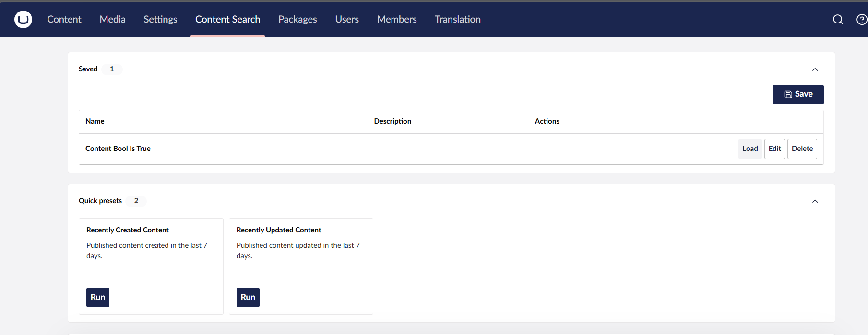The image size is (868, 335).
Task: Open the Content section
Action: point(64,19)
